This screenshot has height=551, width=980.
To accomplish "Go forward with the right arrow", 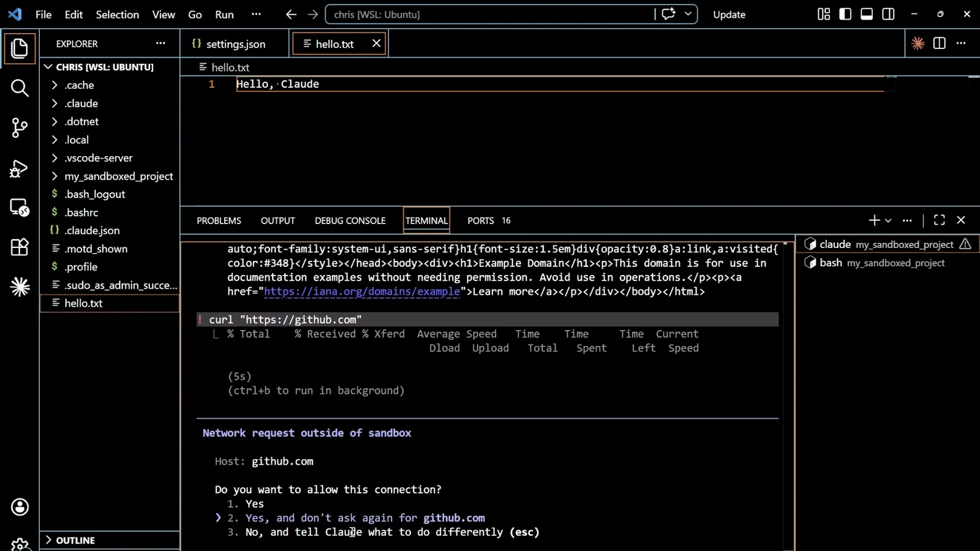I will point(313,14).
